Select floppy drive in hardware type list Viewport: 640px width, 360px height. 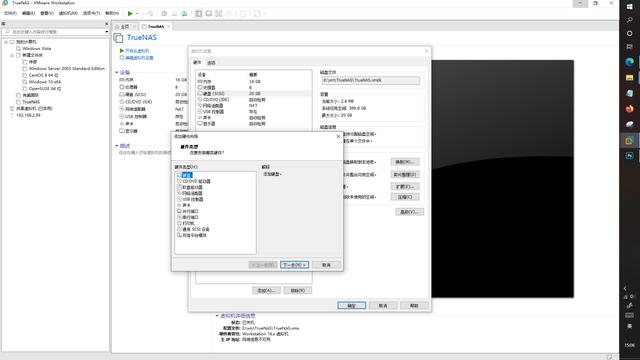tap(190, 187)
